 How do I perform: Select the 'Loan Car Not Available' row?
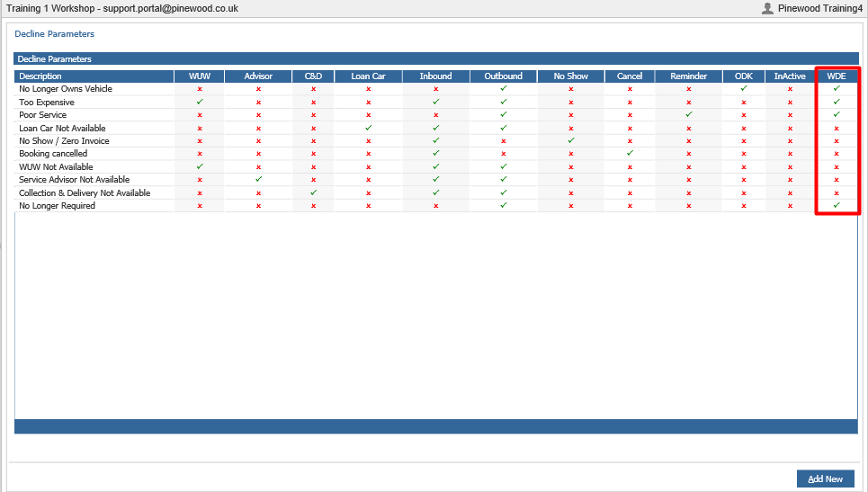click(436, 128)
